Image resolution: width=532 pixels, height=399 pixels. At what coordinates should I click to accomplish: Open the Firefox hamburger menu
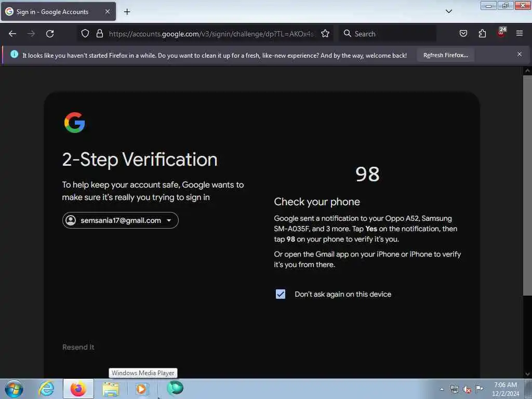click(x=520, y=33)
